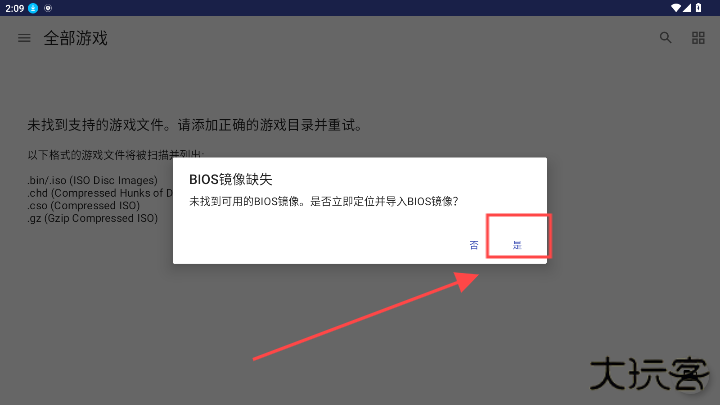Select the .bin/.iso (ISO Disc Images) line
Image resolution: width=720 pixels, height=405 pixels.
coord(92,180)
